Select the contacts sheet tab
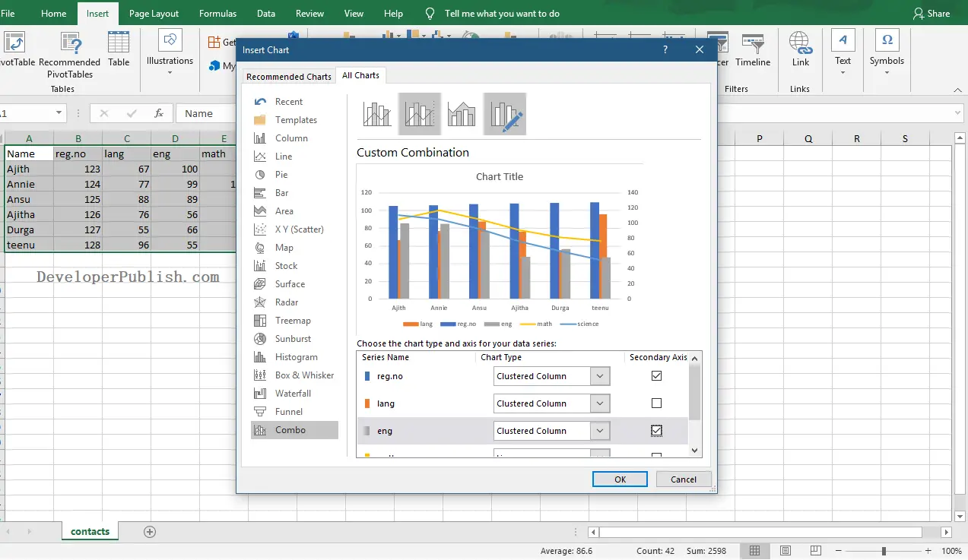The width and height of the screenshot is (968, 560). pyautogui.click(x=90, y=532)
